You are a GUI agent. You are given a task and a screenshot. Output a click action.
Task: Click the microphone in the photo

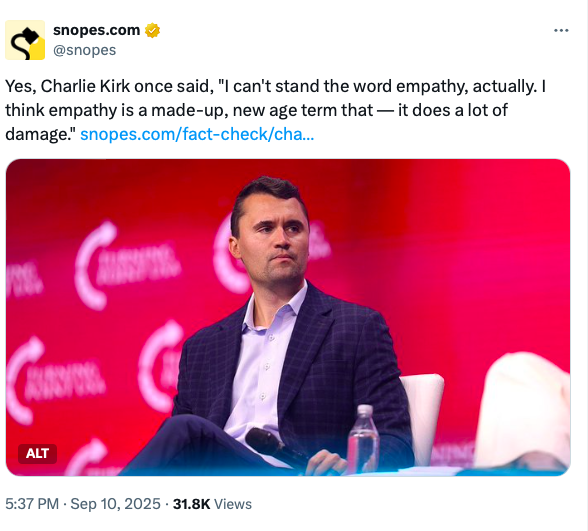pyautogui.click(x=276, y=448)
